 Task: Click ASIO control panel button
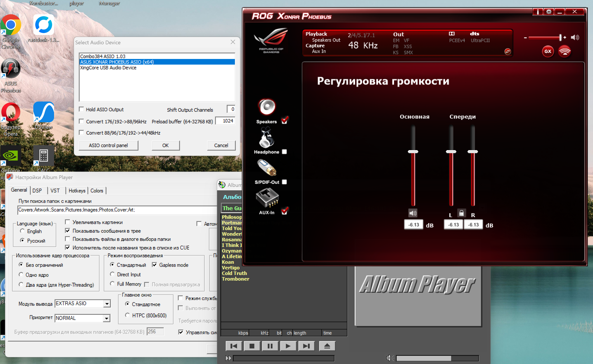pyautogui.click(x=108, y=145)
